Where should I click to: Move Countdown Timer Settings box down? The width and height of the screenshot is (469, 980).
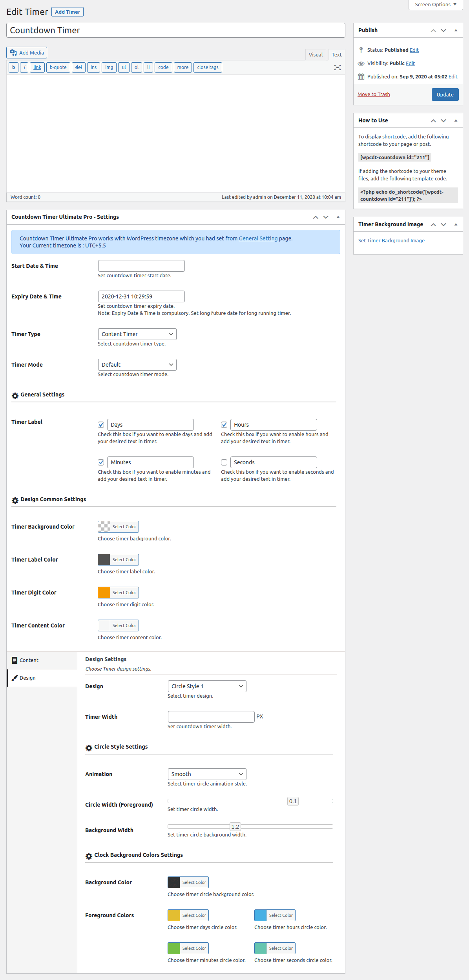[x=326, y=217]
